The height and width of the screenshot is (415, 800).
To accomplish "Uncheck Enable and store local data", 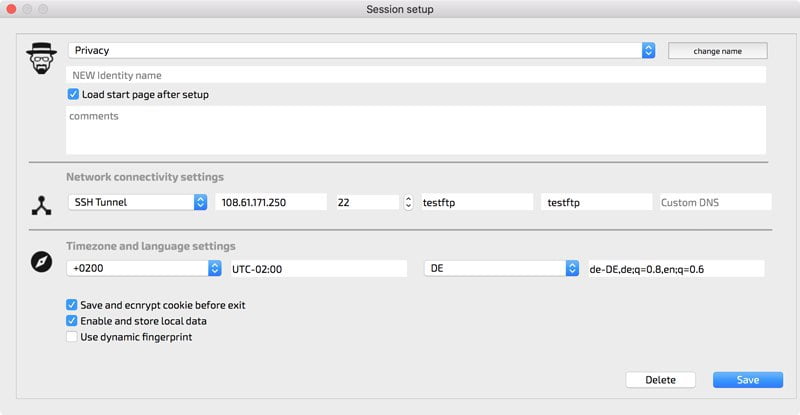I will point(71,321).
